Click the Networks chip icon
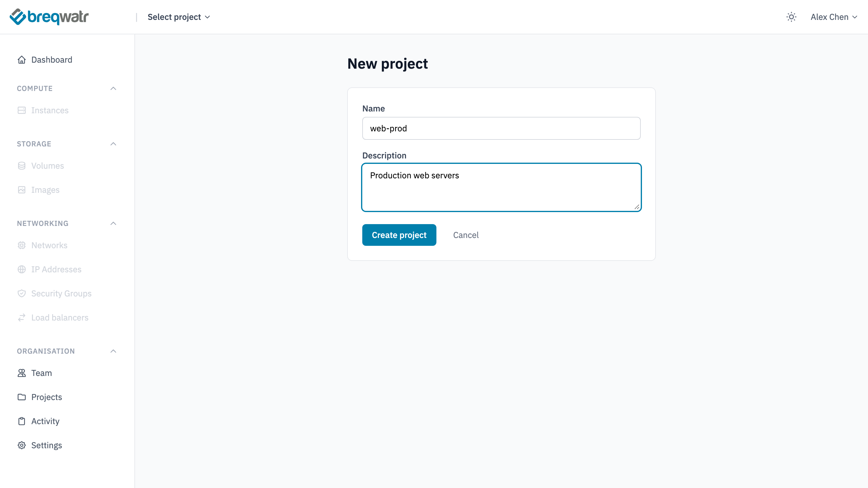This screenshot has height=488, width=868. pyautogui.click(x=22, y=245)
